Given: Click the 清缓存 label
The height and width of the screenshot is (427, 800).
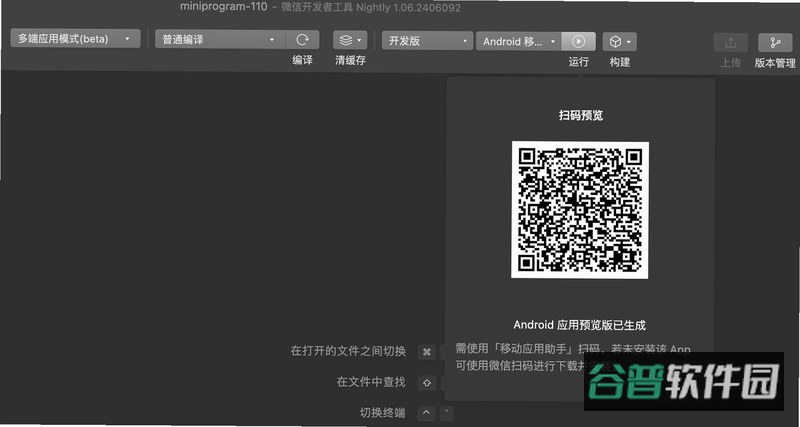Looking at the screenshot, I should [x=351, y=60].
